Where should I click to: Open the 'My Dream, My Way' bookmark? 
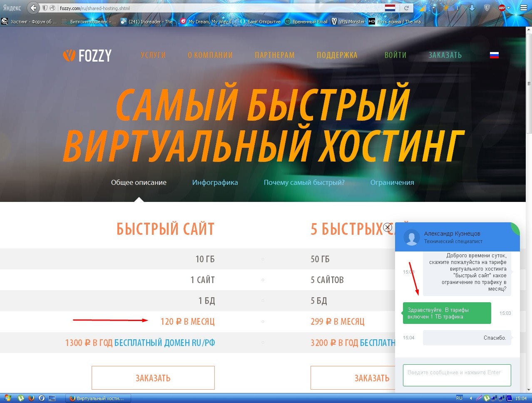(206, 22)
